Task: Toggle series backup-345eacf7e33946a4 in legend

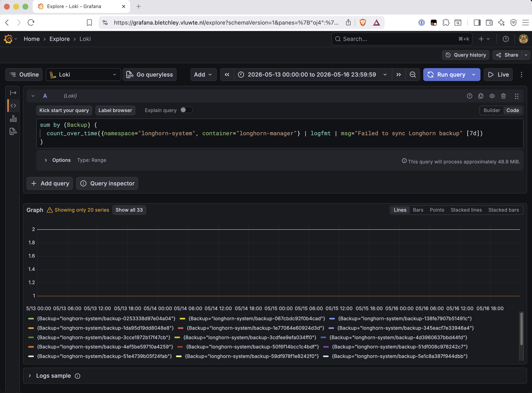Action: (x=406, y=328)
